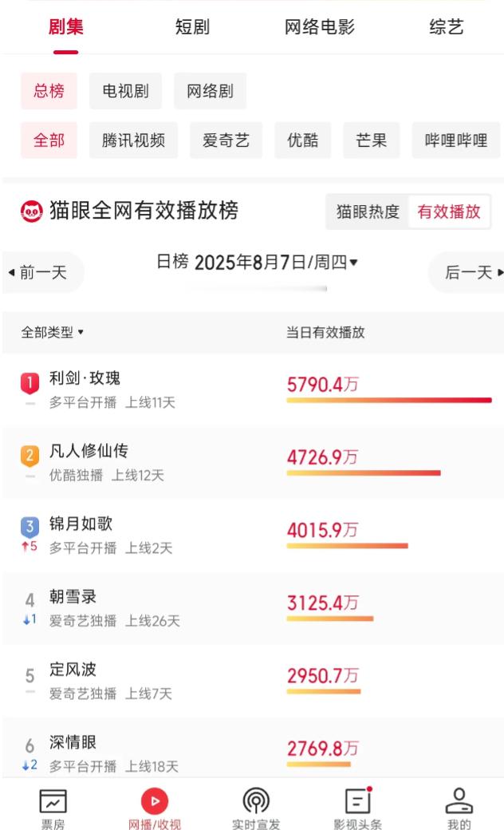Switch to the 短剧 tab
Viewport: 504px width, 830px height.
click(192, 26)
